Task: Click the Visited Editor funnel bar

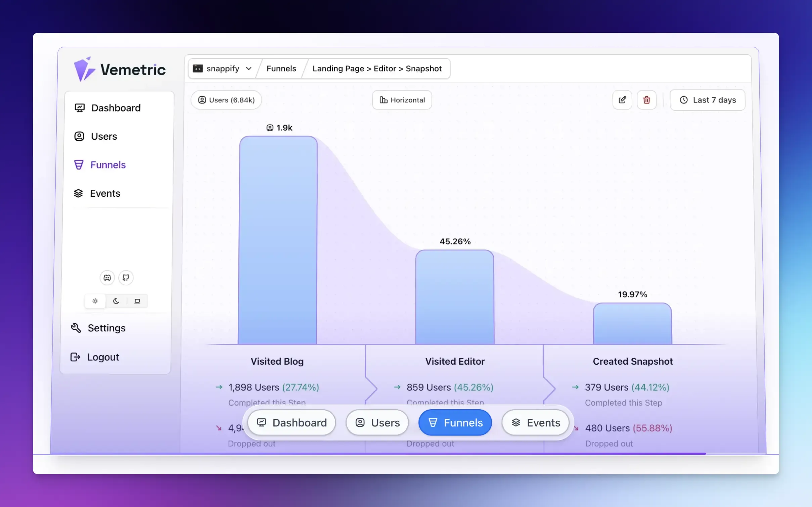Action: [x=455, y=297]
